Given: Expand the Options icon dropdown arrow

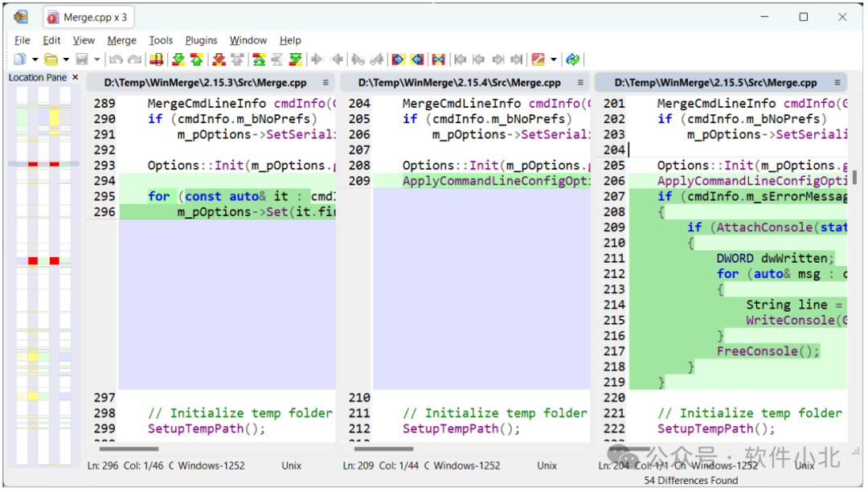Looking at the screenshot, I should coord(553,59).
